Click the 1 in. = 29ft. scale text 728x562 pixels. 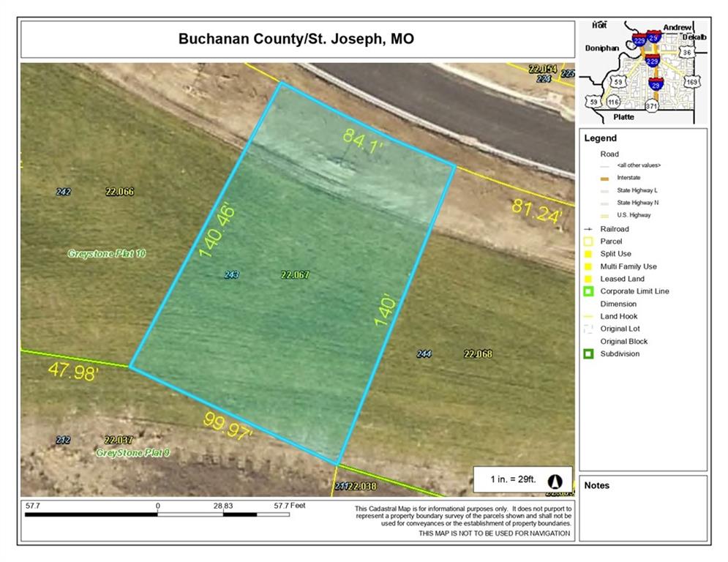(x=513, y=479)
